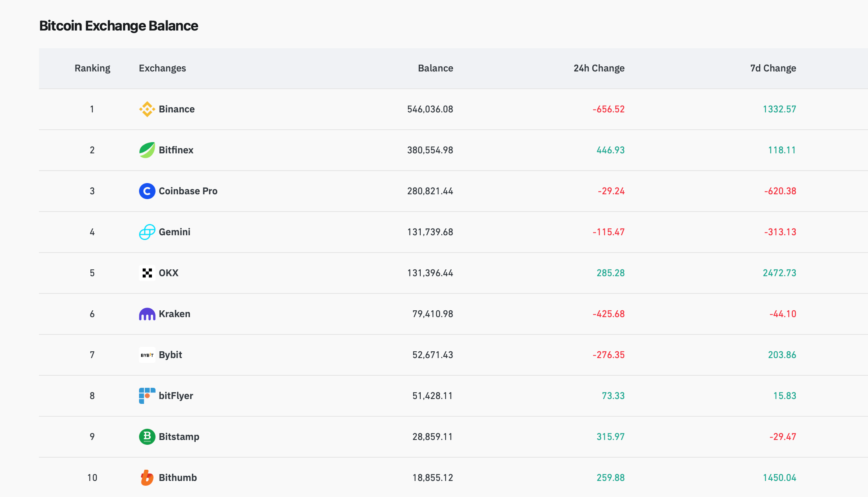This screenshot has width=868, height=497.
Task: Click the Kraken purple icon
Action: tap(147, 314)
